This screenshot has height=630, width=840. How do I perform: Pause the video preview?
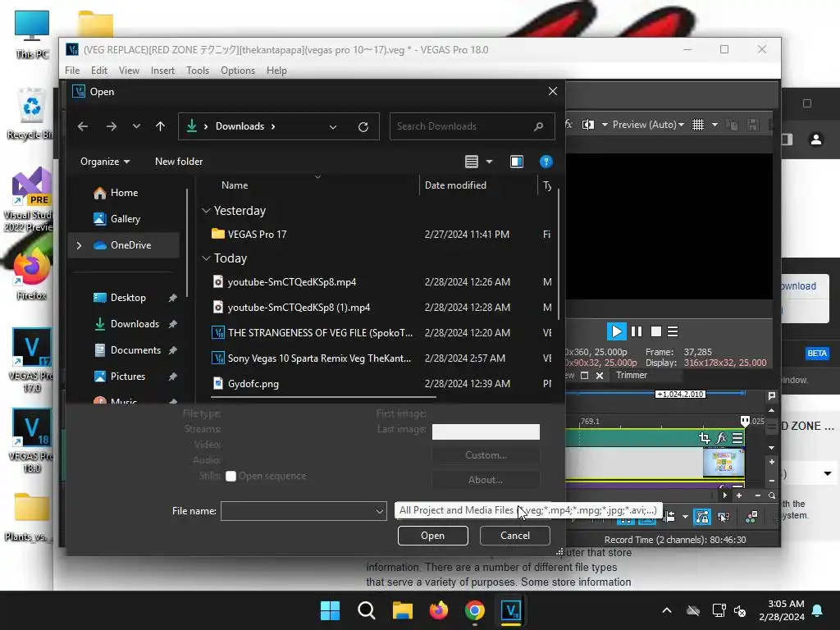pyautogui.click(x=637, y=331)
